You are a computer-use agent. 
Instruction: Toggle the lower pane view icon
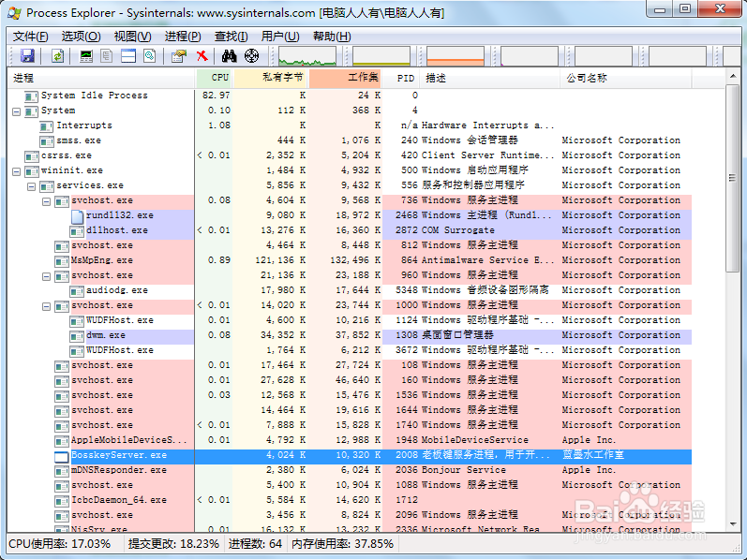pyautogui.click(x=128, y=56)
